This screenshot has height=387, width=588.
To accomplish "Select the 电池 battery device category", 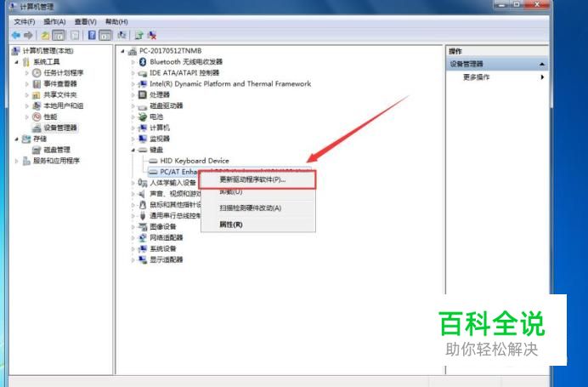I will [x=156, y=117].
